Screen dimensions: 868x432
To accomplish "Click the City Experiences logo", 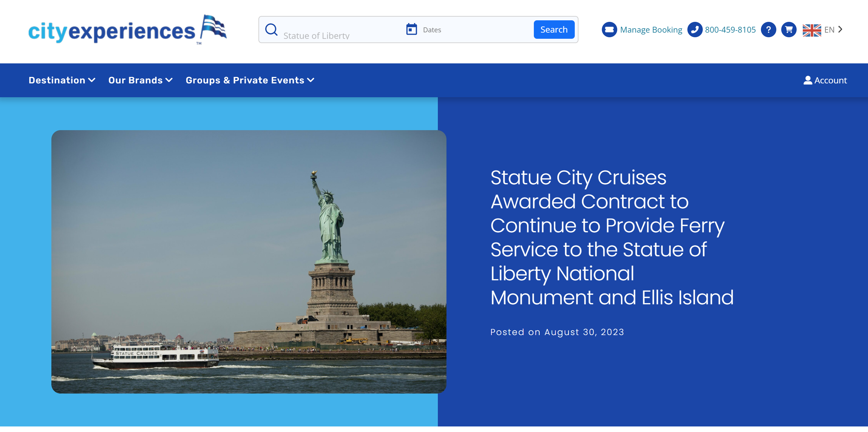I will 127,30.
